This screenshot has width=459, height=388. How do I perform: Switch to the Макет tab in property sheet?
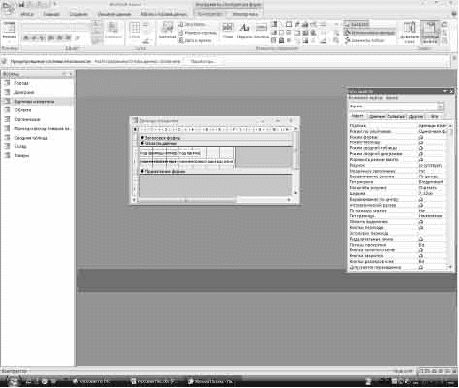pos(358,116)
